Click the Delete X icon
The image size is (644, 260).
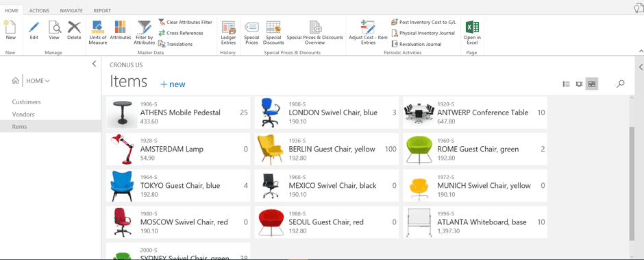click(75, 27)
